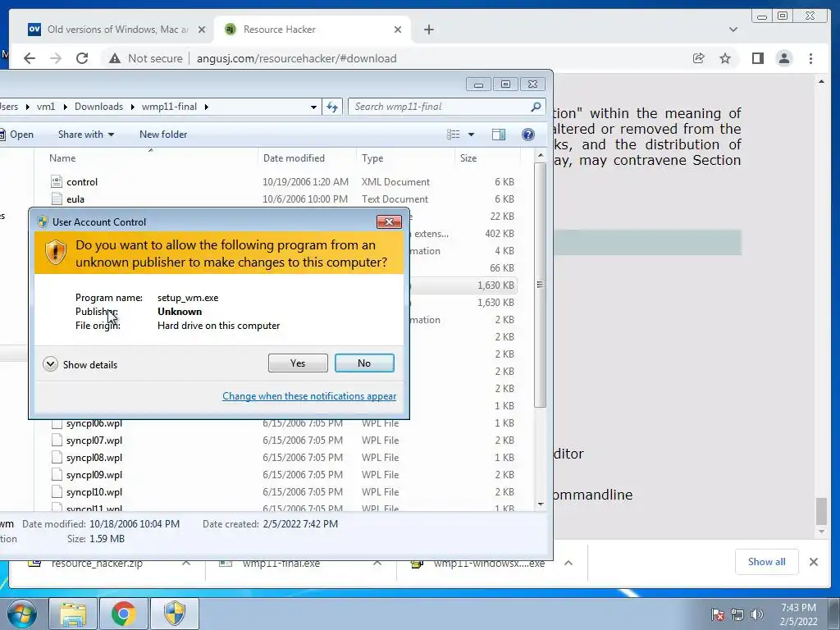This screenshot has width=840, height=630.
Task: Select syncpl09.wpl file
Action: tap(94, 475)
